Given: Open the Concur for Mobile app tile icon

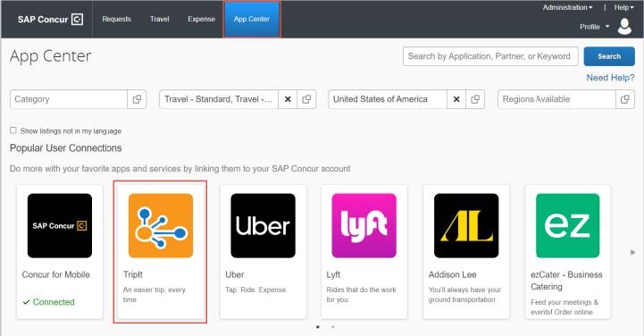Looking at the screenshot, I should [x=60, y=225].
